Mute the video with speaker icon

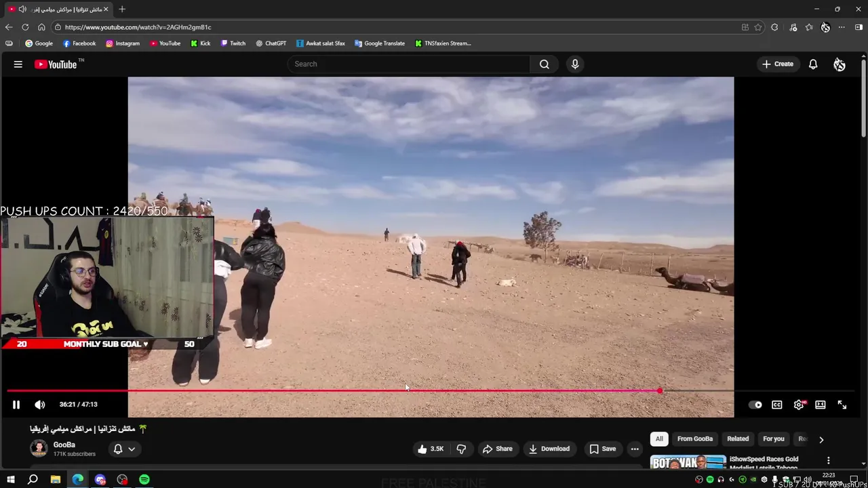[40, 405]
